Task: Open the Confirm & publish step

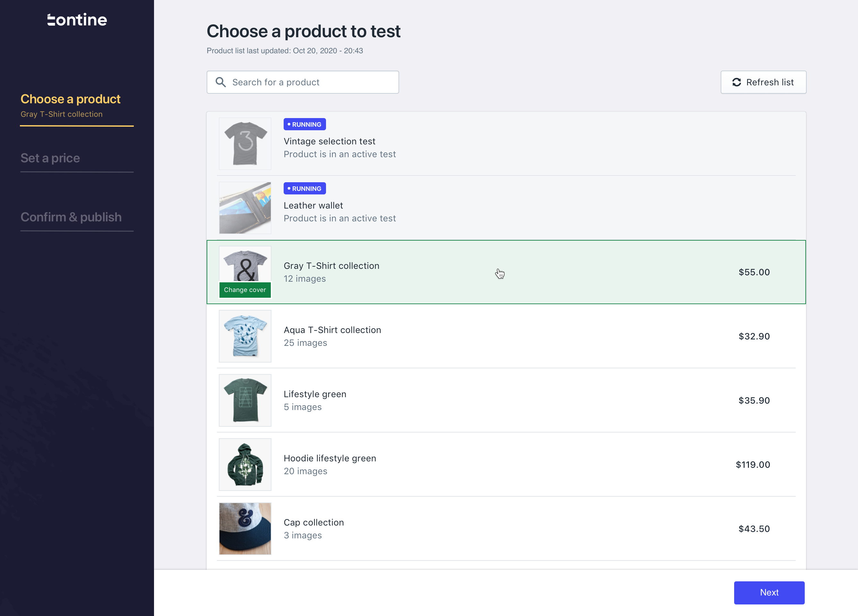Action: pos(71,217)
